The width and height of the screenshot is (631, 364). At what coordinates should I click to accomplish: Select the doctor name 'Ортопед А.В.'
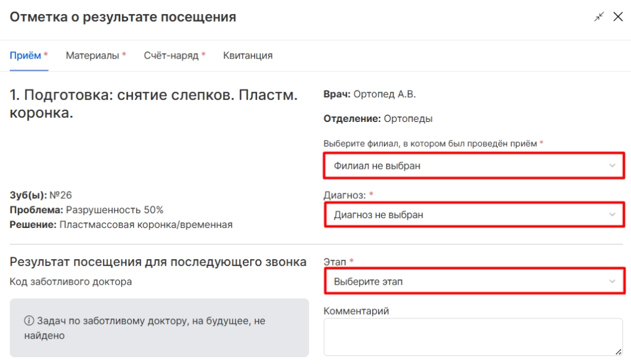click(x=385, y=94)
